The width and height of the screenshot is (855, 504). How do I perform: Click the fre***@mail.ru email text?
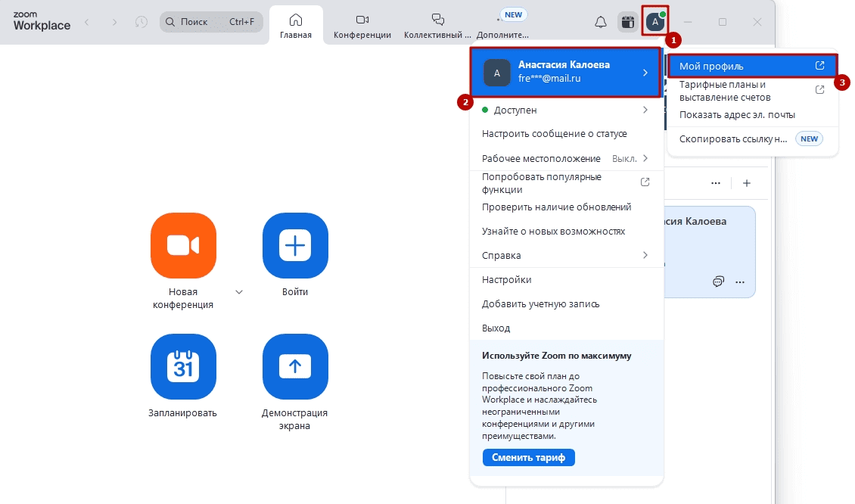(549, 79)
